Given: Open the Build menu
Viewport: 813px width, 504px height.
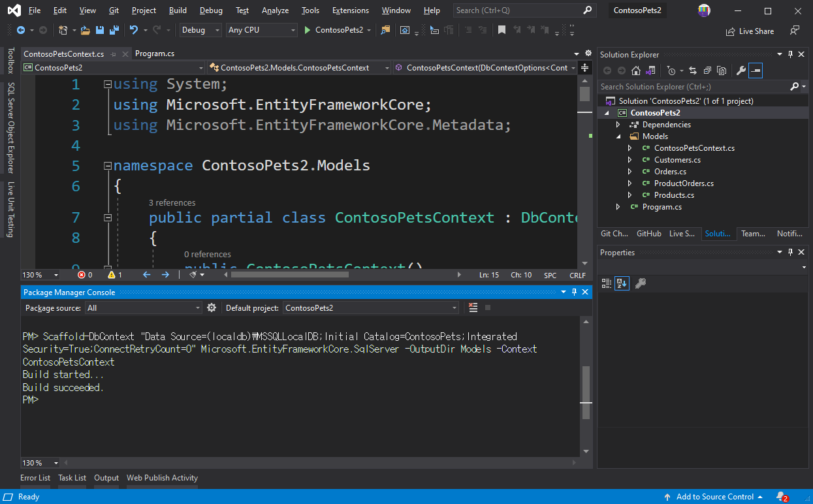Looking at the screenshot, I should click(178, 10).
